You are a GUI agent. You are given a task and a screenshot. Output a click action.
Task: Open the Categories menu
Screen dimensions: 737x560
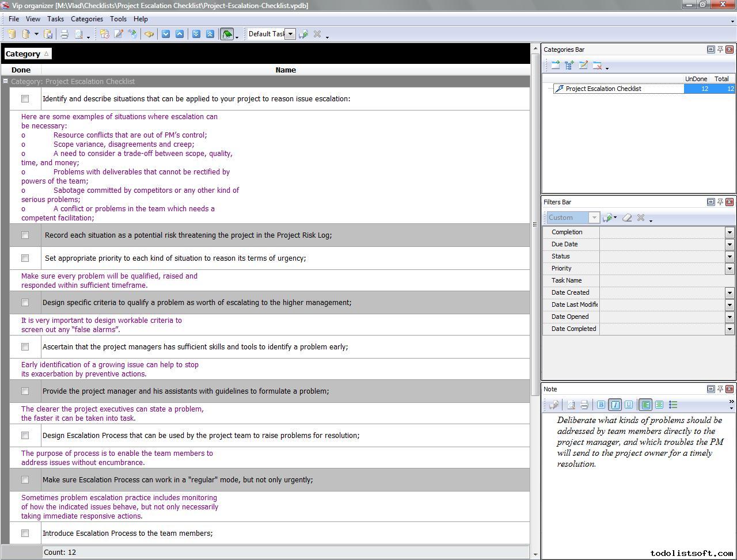point(86,19)
